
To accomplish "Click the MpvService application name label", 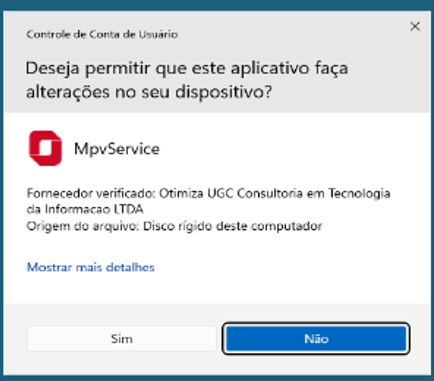I will coord(117,149).
